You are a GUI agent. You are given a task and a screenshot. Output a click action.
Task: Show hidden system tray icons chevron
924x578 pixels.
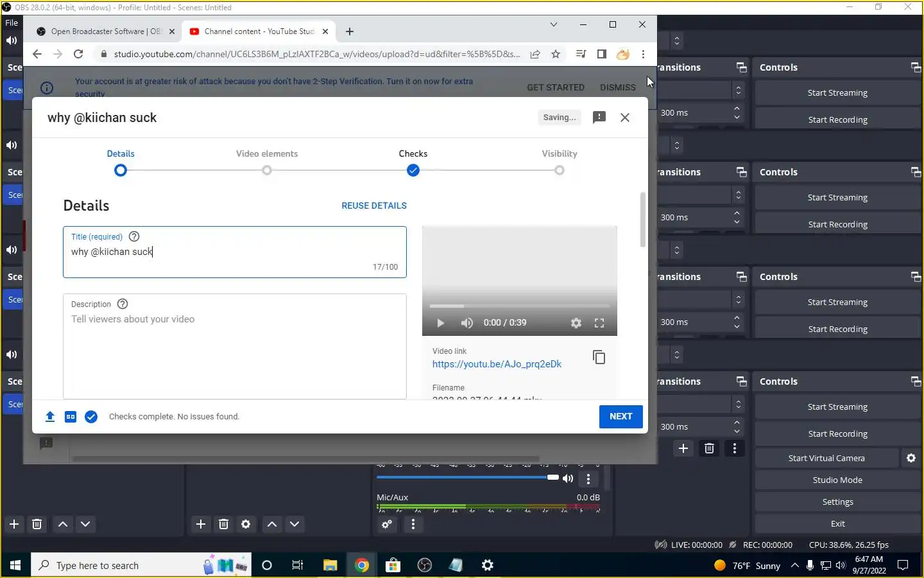(794, 565)
